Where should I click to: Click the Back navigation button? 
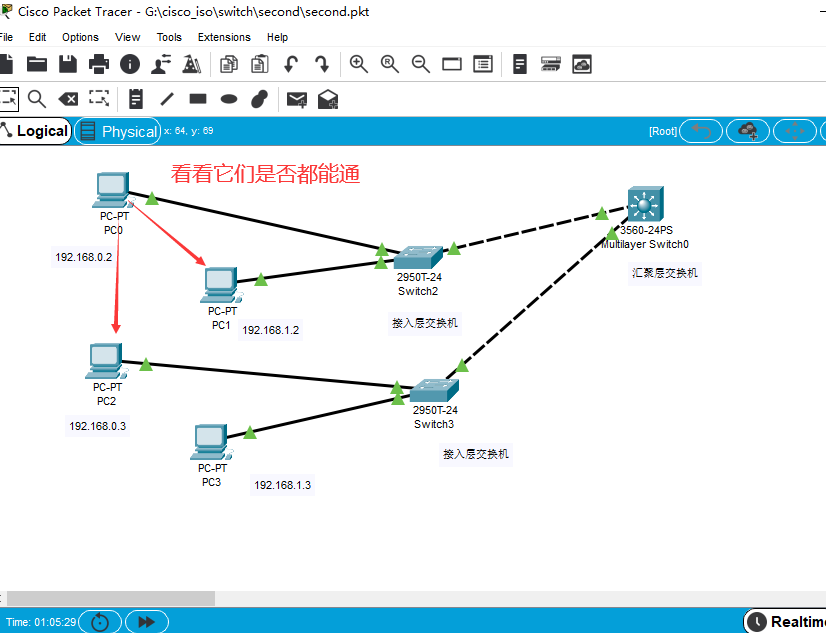click(x=701, y=131)
